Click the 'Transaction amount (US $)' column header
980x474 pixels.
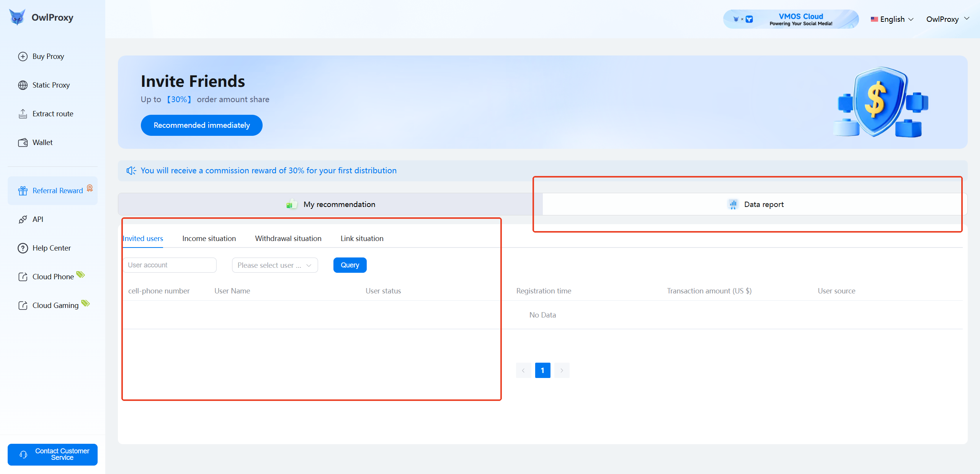pos(709,291)
